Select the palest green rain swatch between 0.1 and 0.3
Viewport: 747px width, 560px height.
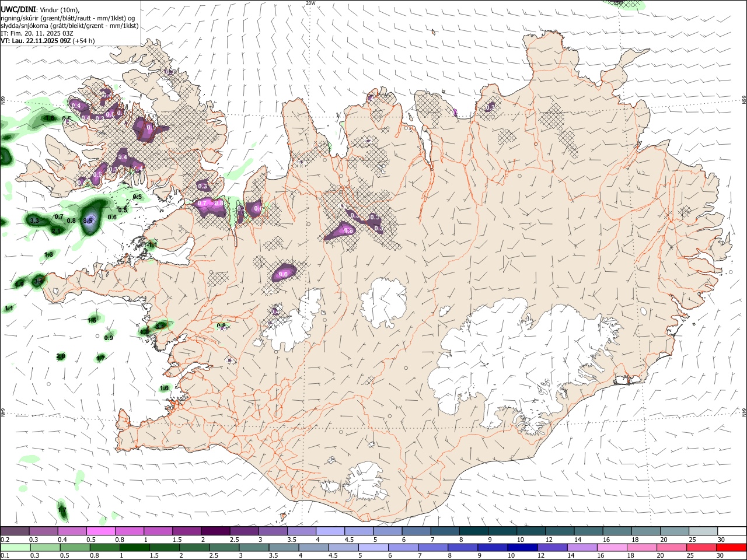tap(15, 548)
